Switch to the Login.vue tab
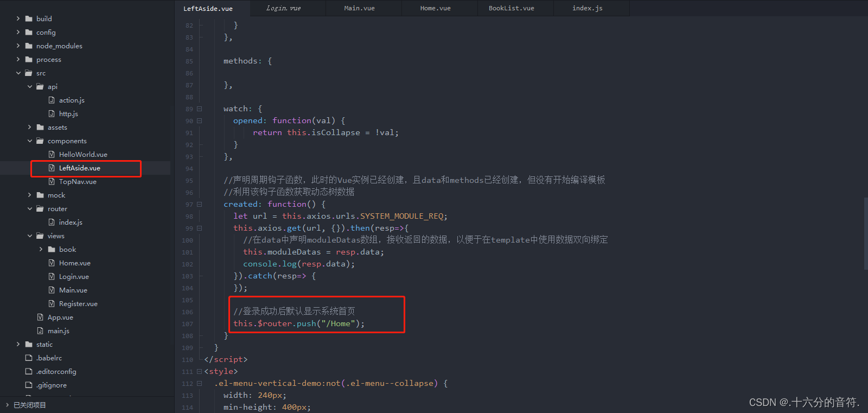The width and height of the screenshot is (868, 413). 288,8
